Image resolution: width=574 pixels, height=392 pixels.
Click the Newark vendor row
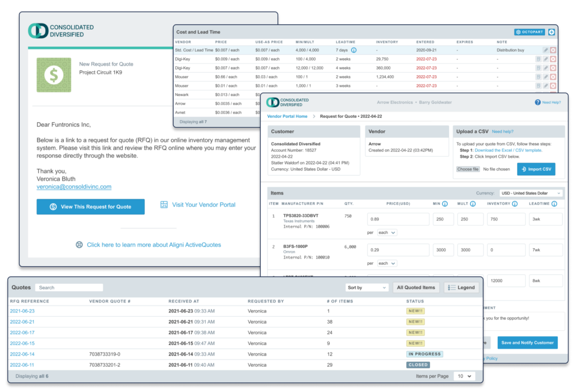217,95
